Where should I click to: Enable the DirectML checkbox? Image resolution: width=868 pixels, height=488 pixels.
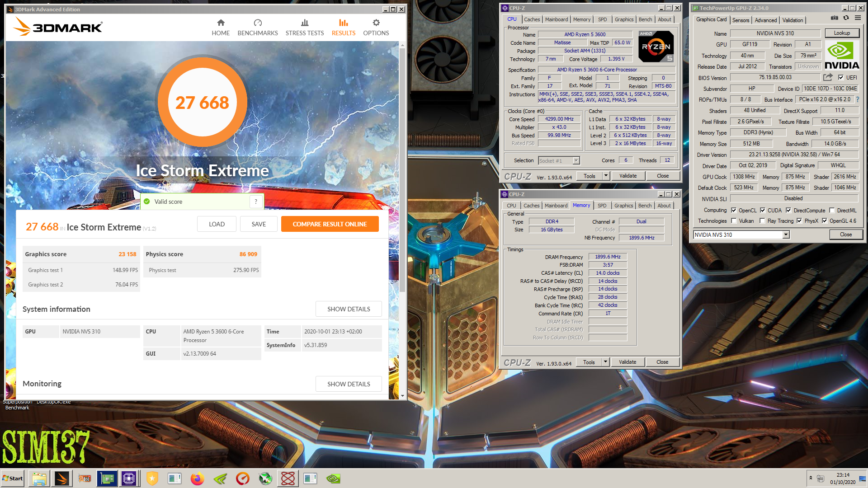click(832, 210)
